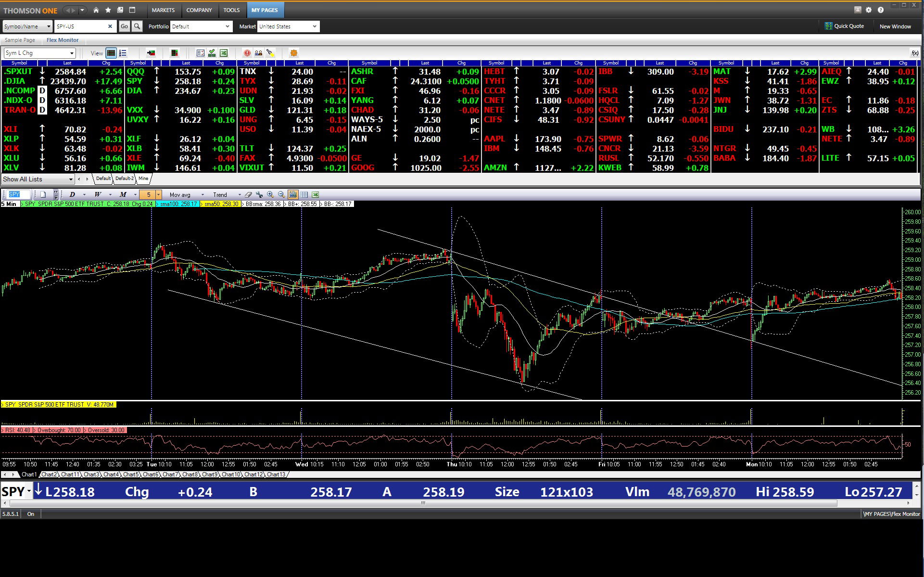924x577 pixels.
Task: Click the two-people share icon
Action: [x=259, y=53]
